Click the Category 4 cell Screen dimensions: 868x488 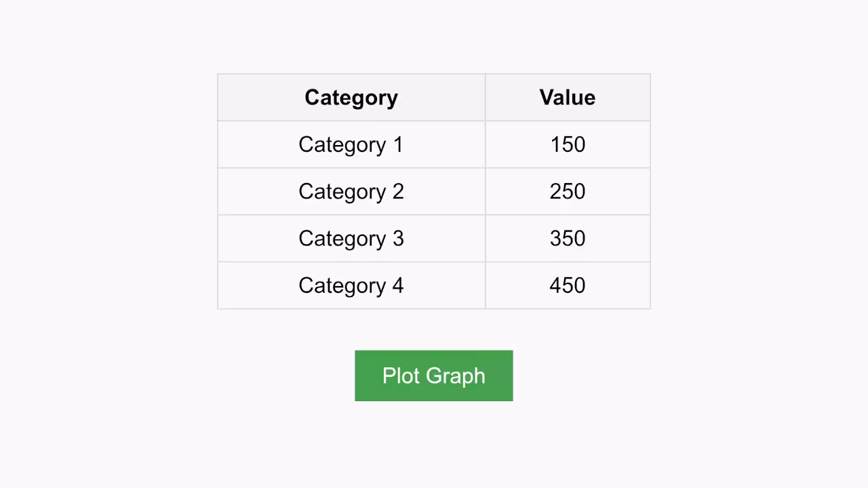coord(351,285)
